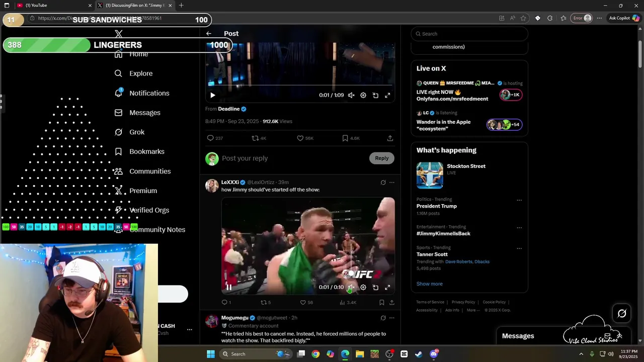Screen dimensions: 644x362
Task: Enter fullscreen on the UFC video
Action: (x=387, y=288)
